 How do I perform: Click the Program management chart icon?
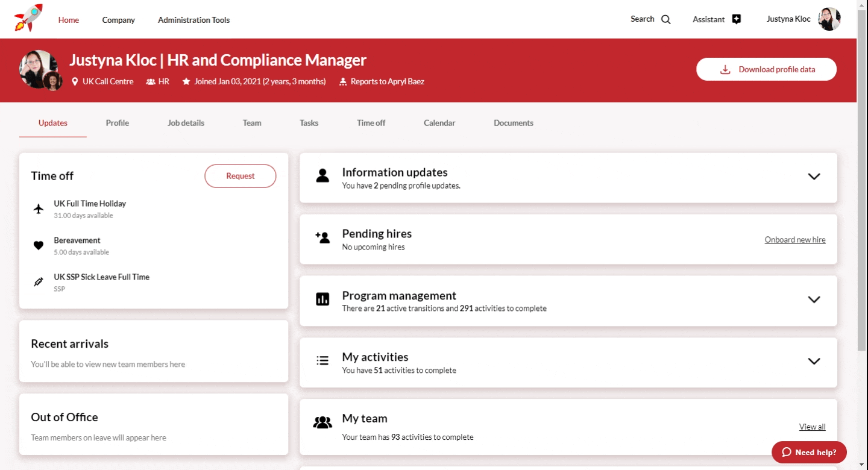click(322, 299)
